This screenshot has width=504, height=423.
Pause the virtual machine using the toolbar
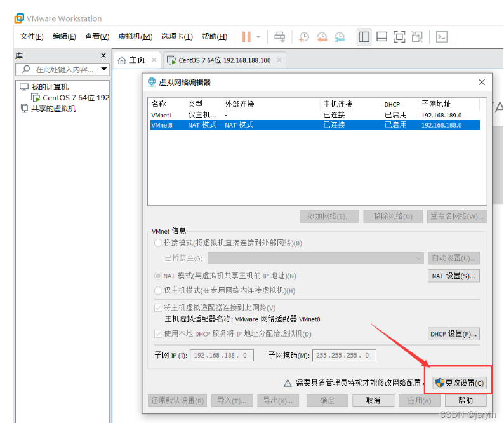click(246, 37)
